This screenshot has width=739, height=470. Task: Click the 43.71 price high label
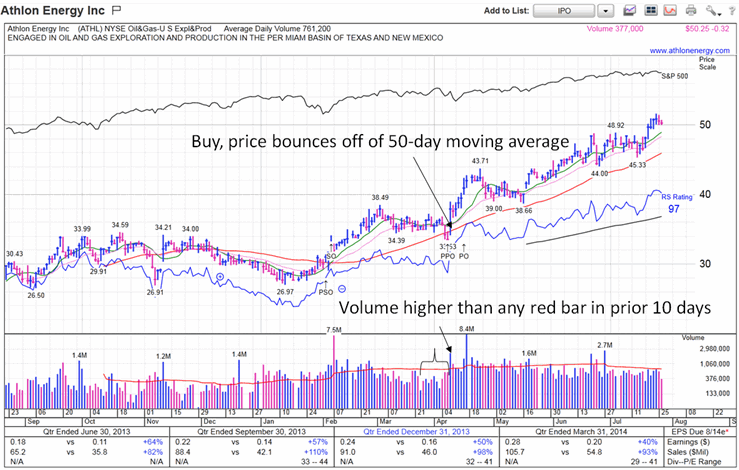pyautogui.click(x=480, y=161)
